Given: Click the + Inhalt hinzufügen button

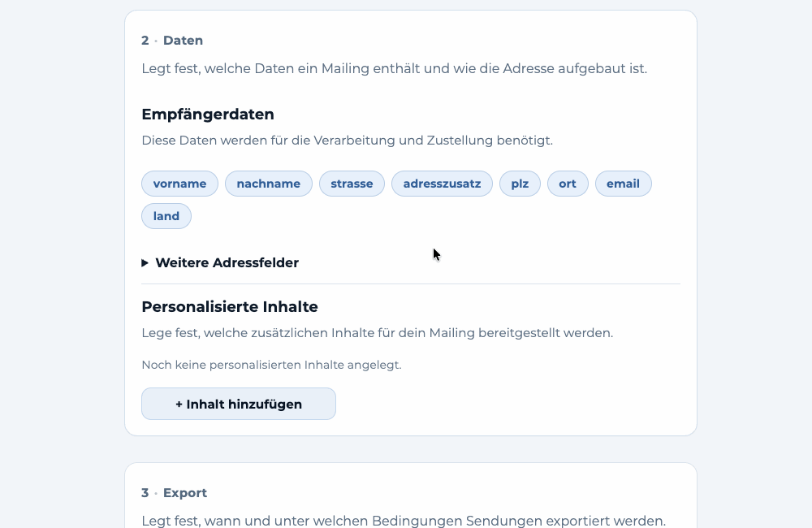Looking at the screenshot, I should coord(239,404).
